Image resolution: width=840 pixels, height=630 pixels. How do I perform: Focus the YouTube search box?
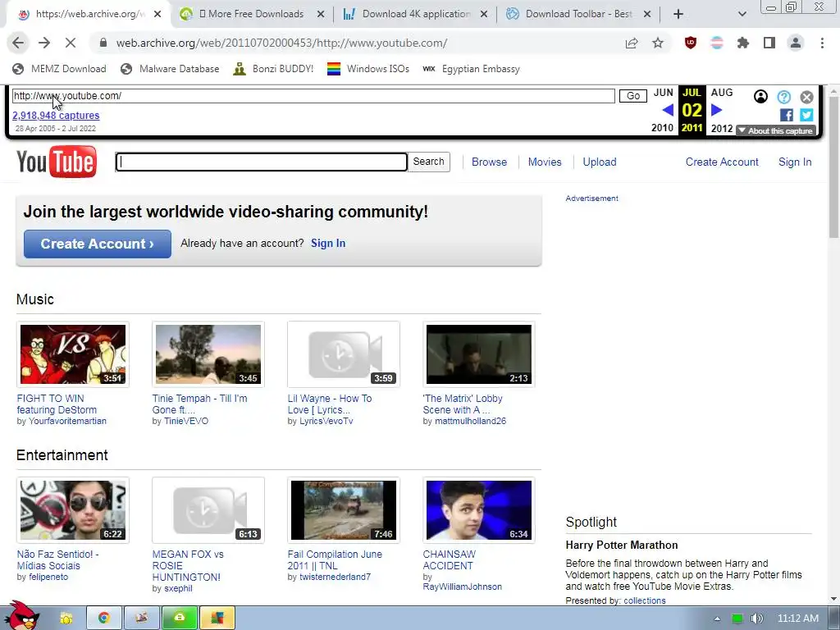pos(262,162)
